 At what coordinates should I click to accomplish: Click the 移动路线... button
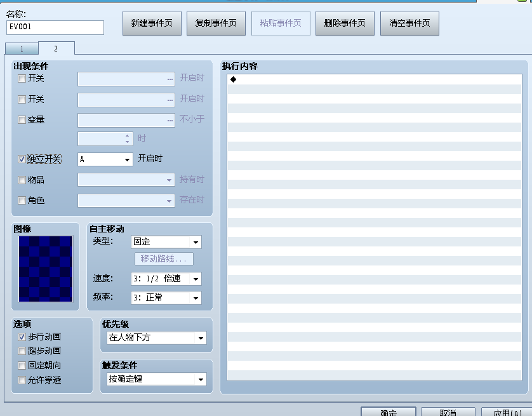[164, 259]
